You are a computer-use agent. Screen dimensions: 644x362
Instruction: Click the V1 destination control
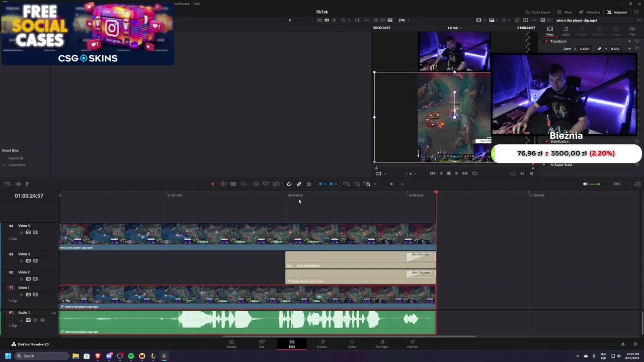tap(11, 288)
